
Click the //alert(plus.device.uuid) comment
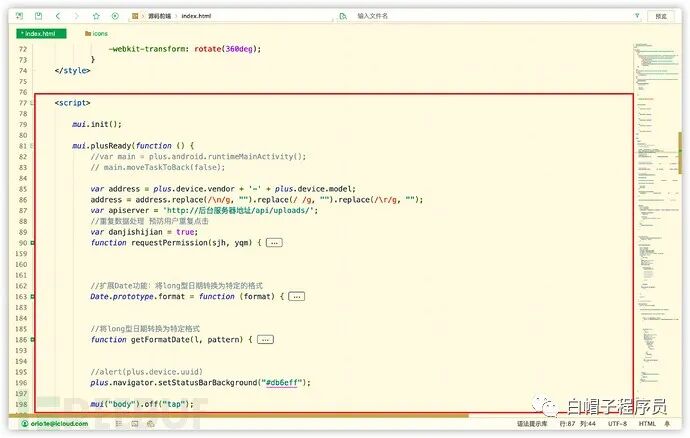(x=147, y=372)
